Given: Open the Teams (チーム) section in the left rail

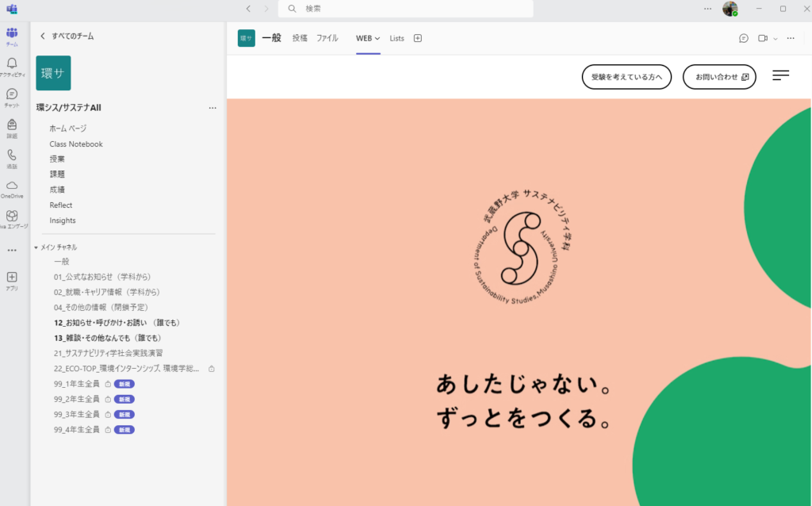Looking at the screenshot, I should pyautogui.click(x=12, y=36).
